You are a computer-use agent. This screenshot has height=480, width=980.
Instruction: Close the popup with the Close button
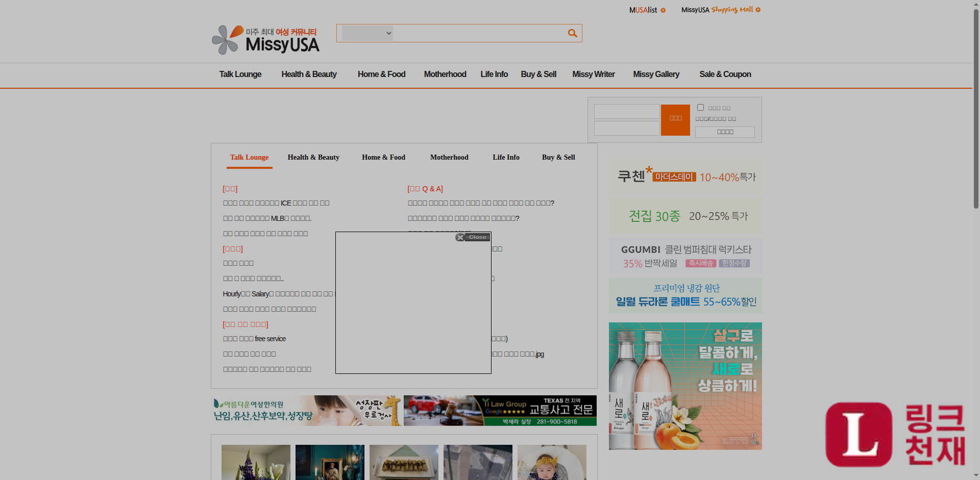[473, 237]
